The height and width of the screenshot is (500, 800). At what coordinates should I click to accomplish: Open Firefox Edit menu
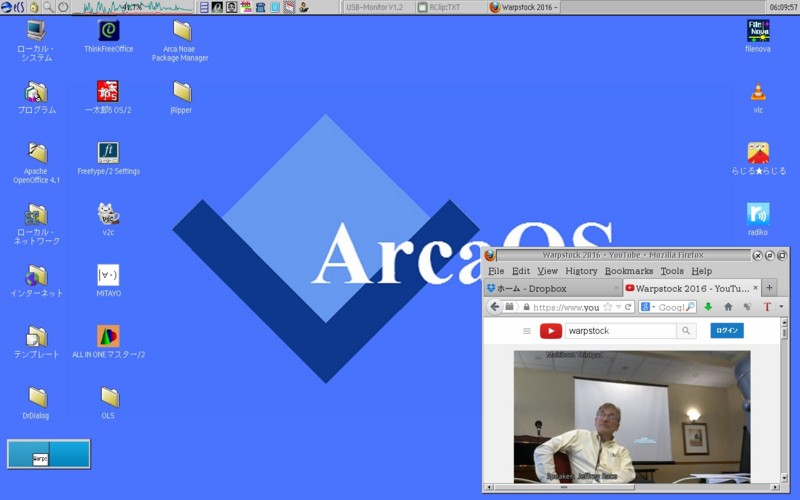[x=521, y=271]
